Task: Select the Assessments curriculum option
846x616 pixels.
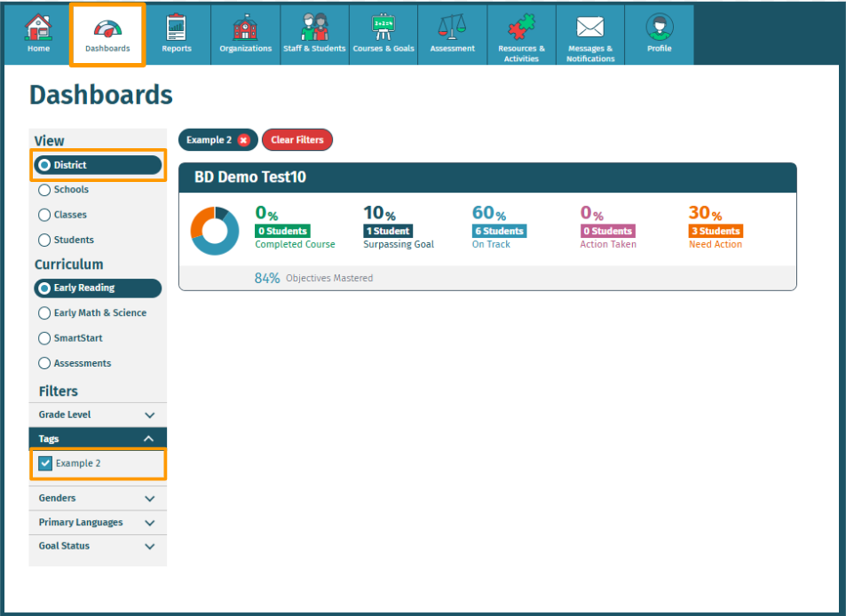Action: [75, 364]
